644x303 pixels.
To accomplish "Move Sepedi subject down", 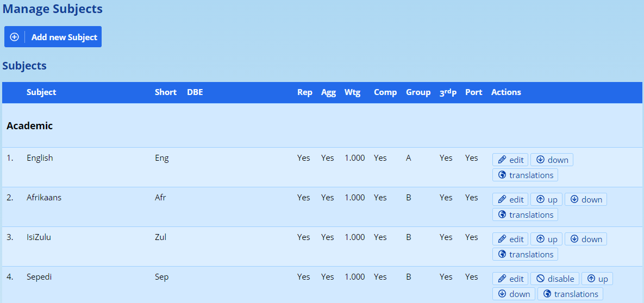I will [x=514, y=294].
